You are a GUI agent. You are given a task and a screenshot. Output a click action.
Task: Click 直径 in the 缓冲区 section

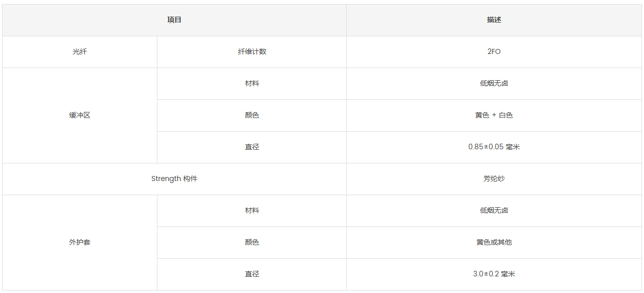(x=252, y=147)
